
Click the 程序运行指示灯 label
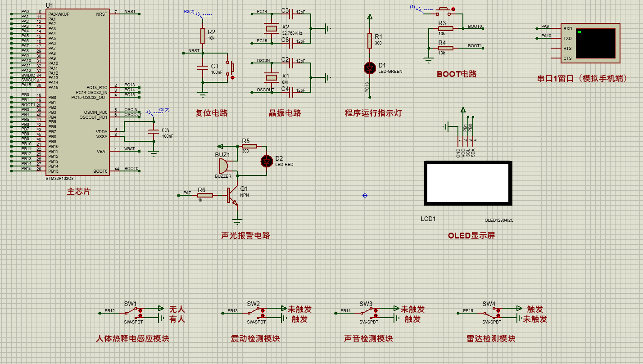tap(373, 113)
